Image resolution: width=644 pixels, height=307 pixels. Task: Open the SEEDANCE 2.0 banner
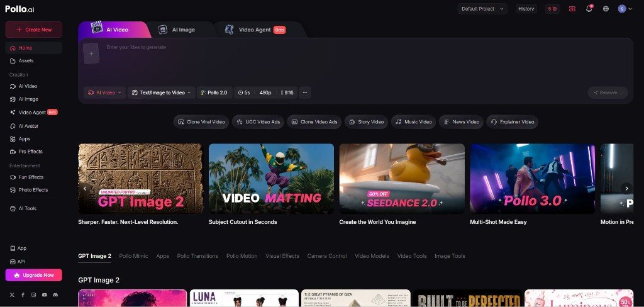click(402, 179)
